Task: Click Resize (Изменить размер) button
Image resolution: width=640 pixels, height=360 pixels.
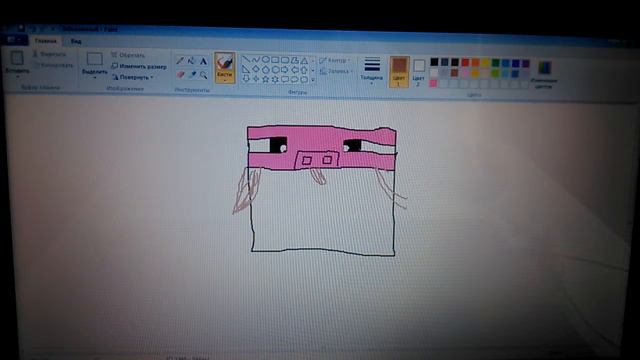Action: tap(139, 66)
